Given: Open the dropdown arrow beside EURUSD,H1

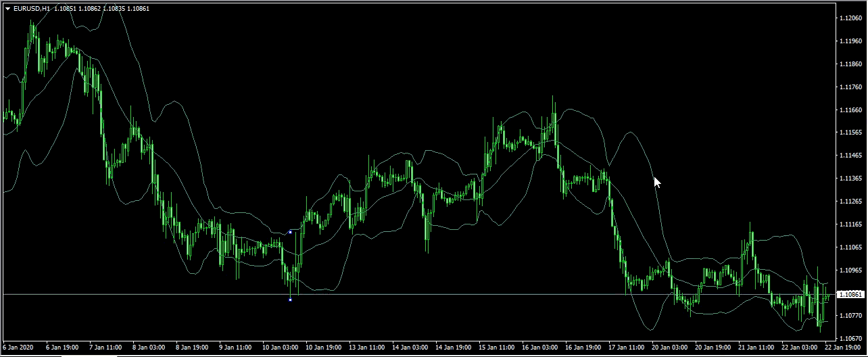Looking at the screenshot, I should pyautogui.click(x=7, y=9).
